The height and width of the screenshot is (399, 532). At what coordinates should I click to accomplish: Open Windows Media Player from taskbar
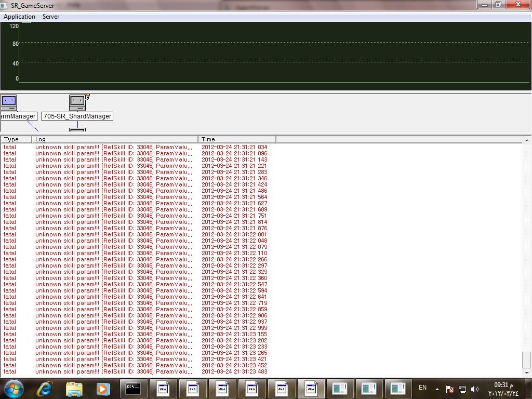click(x=103, y=388)
